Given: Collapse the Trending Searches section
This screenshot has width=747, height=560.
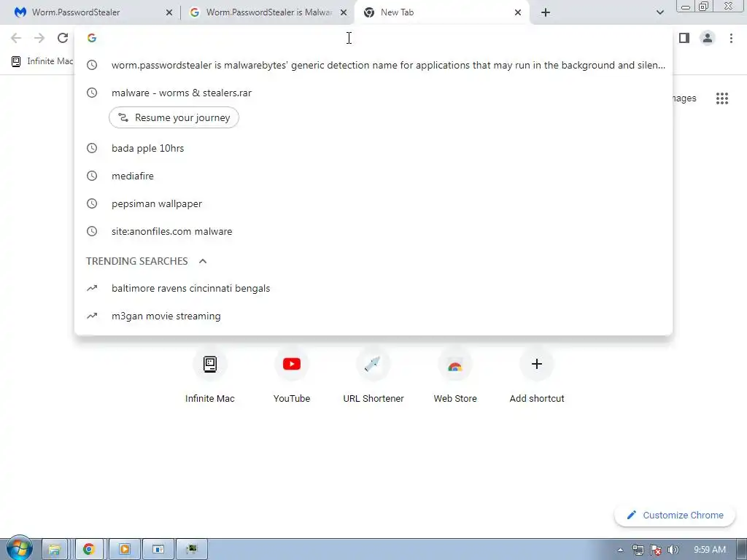Looking at the screenshot, I should coord(203,261).
